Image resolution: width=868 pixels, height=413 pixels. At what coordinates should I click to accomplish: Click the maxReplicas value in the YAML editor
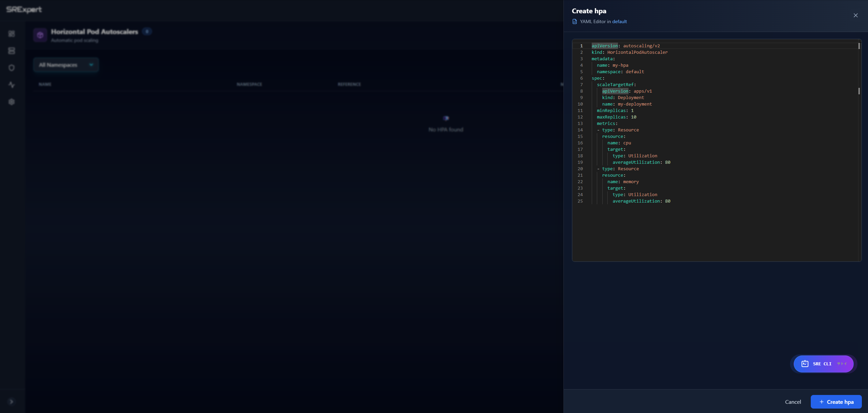pyautogui.click(x=633, y=117)
